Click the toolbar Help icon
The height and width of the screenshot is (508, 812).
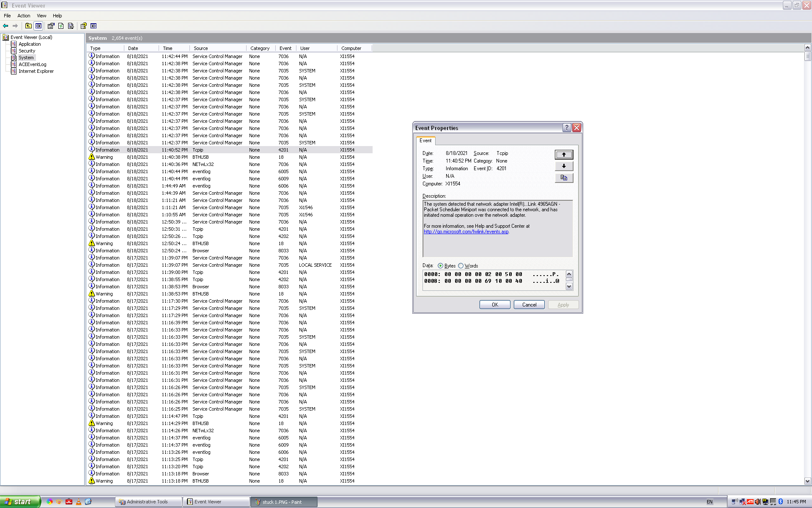84,26
